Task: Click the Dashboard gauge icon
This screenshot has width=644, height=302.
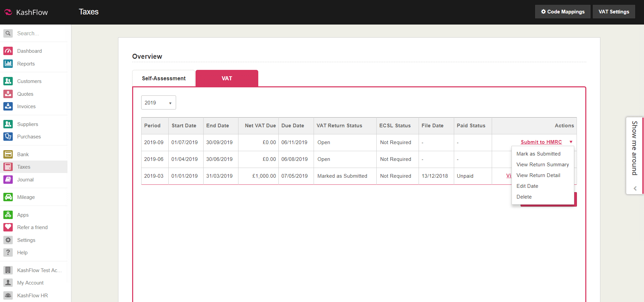Action: 8,51
